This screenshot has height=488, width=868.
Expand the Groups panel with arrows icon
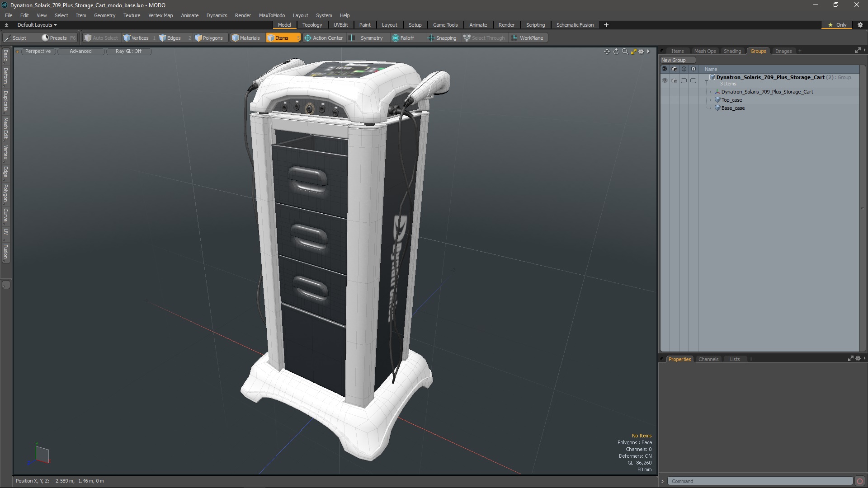coord(858,51)
